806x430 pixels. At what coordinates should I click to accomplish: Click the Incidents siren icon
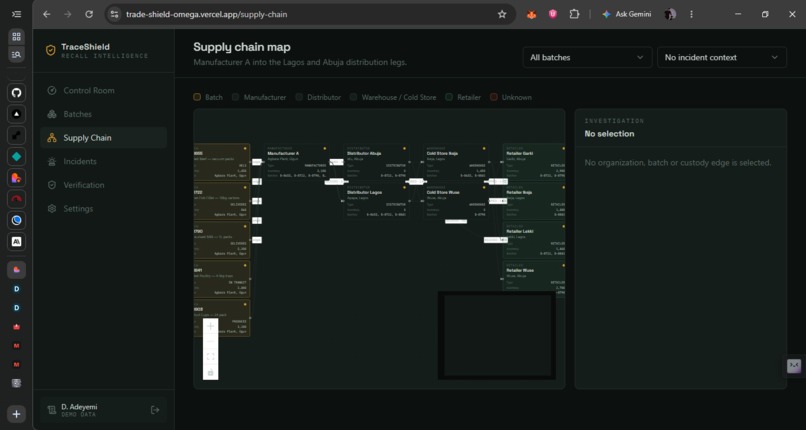[51, 161]
